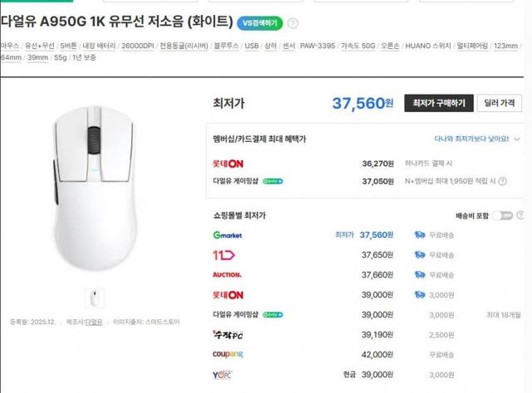Click help icon beside VS검색하기 button

point(293,23)
